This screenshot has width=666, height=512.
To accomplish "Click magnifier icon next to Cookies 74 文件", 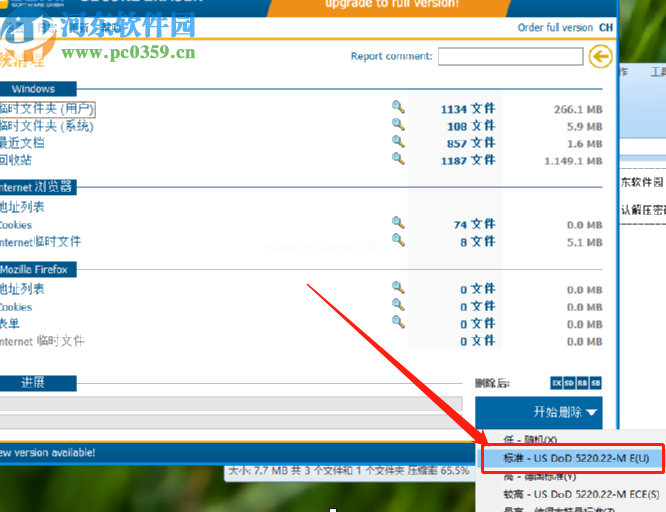I will [x=398, y=223].
